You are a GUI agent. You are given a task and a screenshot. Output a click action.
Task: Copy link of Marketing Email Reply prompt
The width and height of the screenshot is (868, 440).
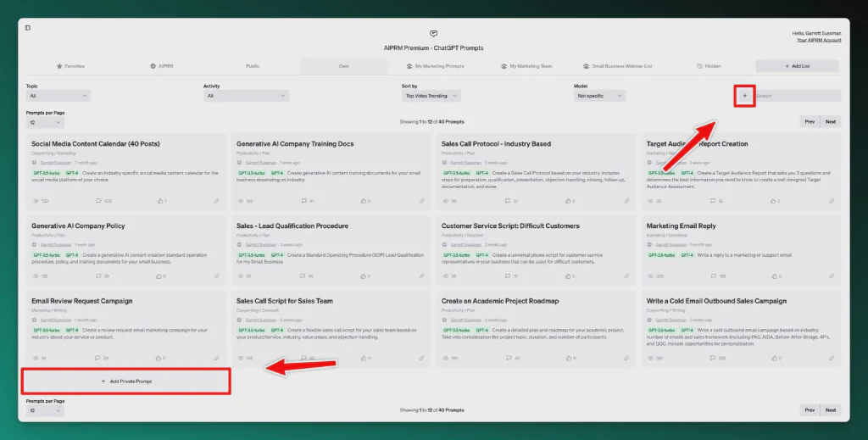[x=832, y=276]
